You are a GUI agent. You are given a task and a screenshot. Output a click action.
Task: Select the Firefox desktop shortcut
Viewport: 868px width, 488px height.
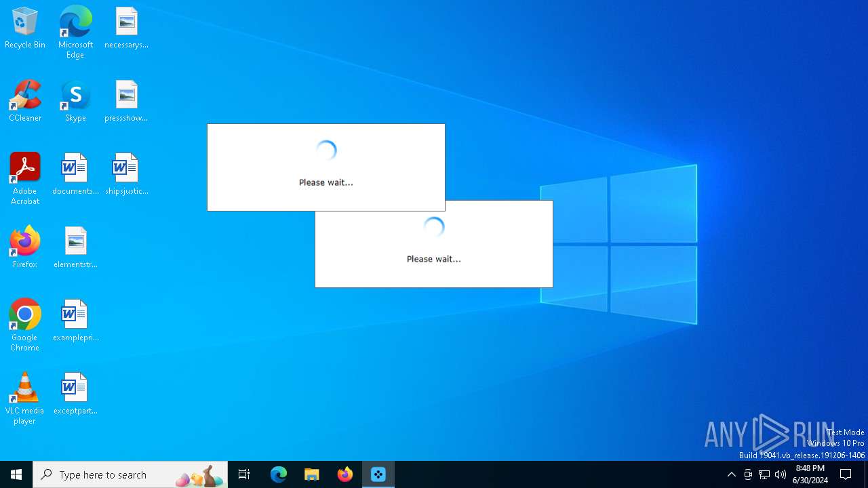point(25,247)
